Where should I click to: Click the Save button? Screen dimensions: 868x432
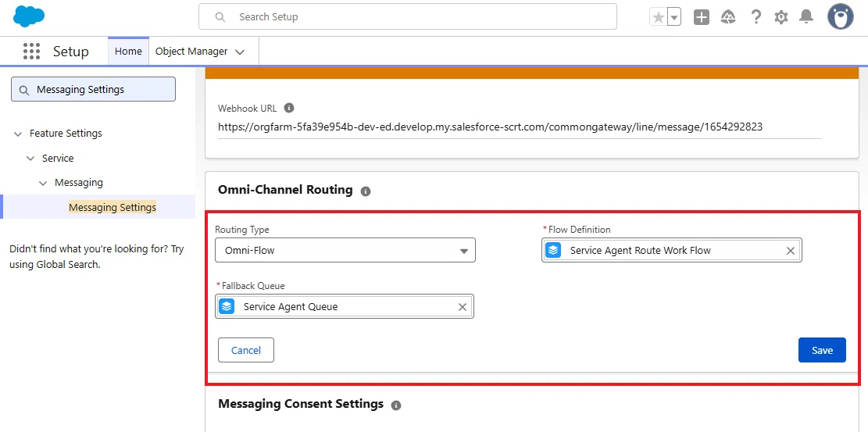[822, 350]
